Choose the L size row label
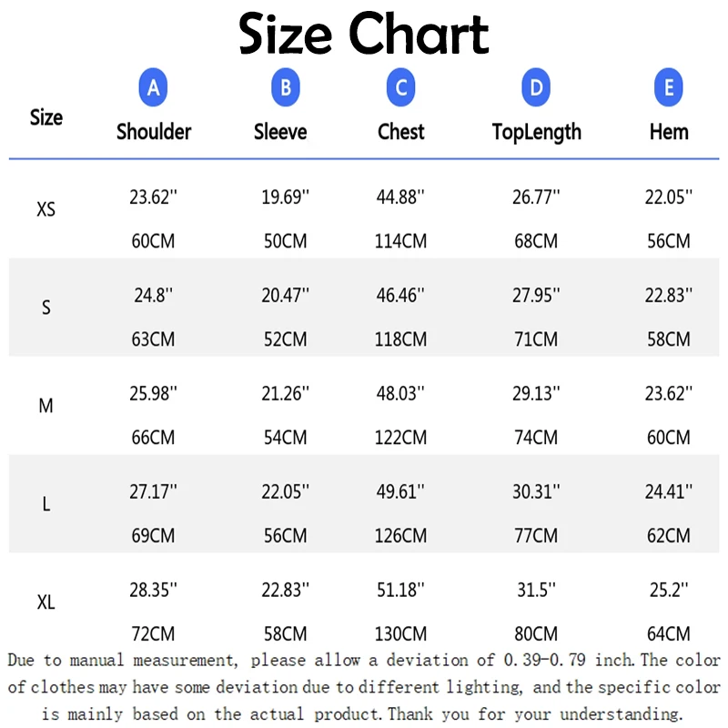Image resolution: width=728 pixels, height=728 pixels. (46, 504)
